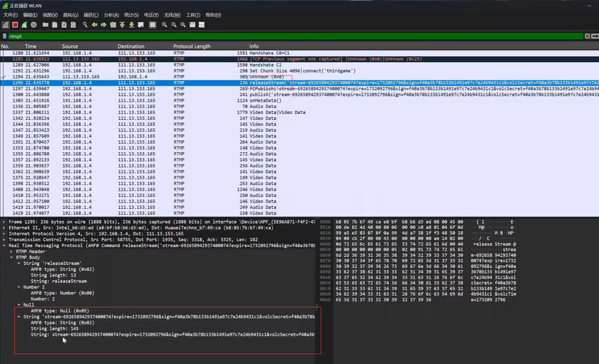Viewport: 599px width, 364px height.
Task: Open capture options dialog
Action: click(34, 25)
